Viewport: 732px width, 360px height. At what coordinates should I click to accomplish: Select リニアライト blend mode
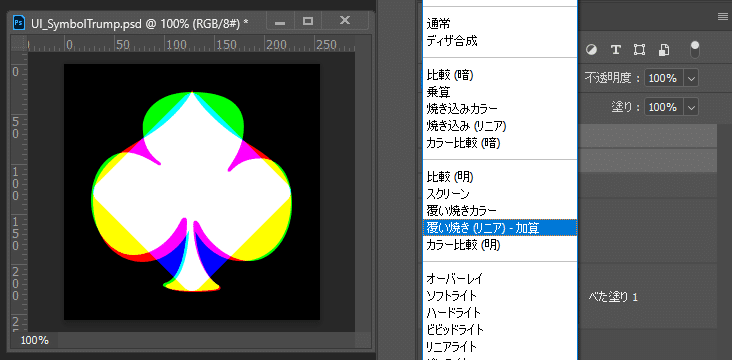[x=500, y=347]
